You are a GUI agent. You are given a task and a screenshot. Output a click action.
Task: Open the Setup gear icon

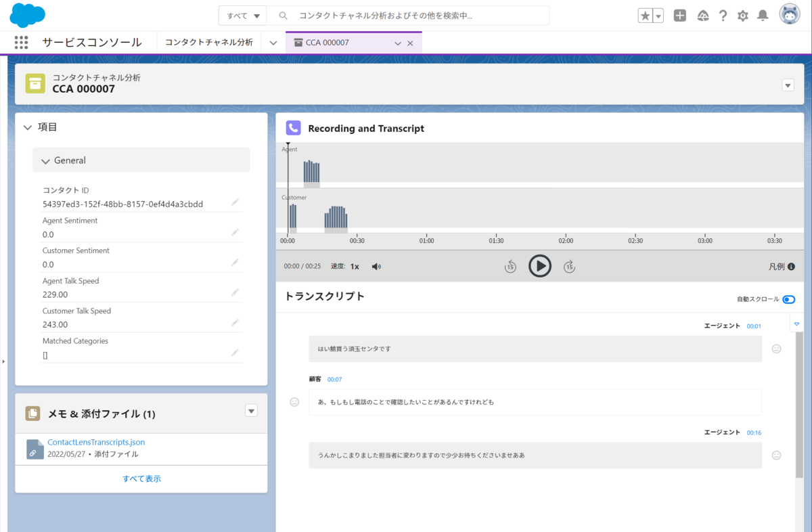pos(743,16)
